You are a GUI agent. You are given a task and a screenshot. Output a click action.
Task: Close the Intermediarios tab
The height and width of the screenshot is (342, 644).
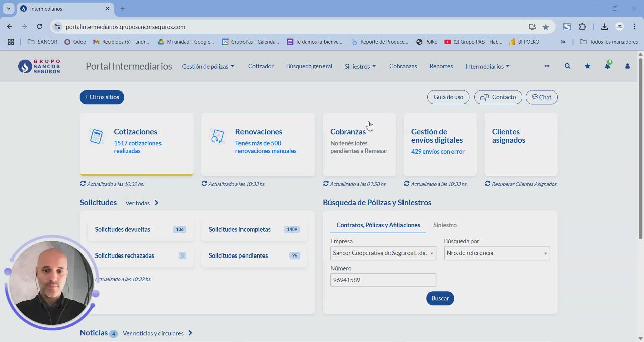(x=107, y=9)
